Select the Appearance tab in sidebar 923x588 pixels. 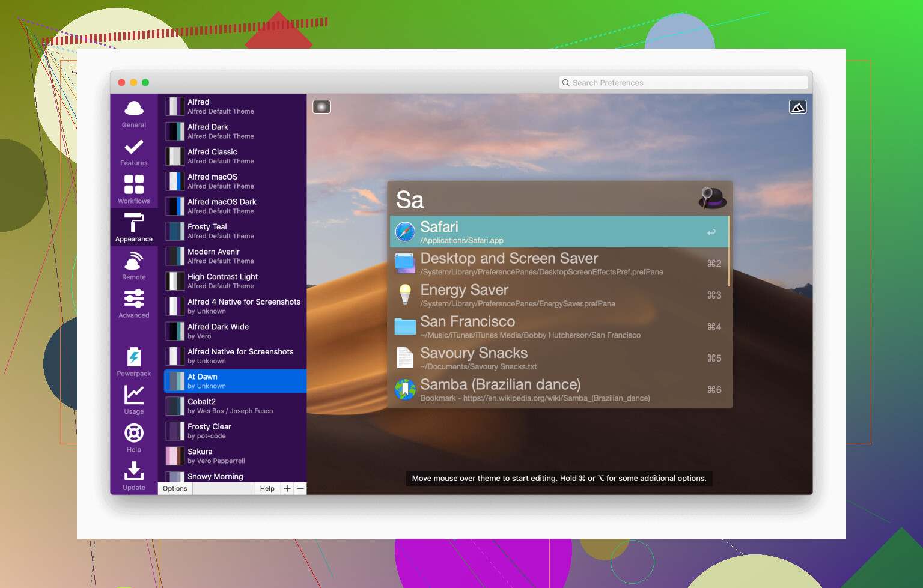tap(133, 228)
